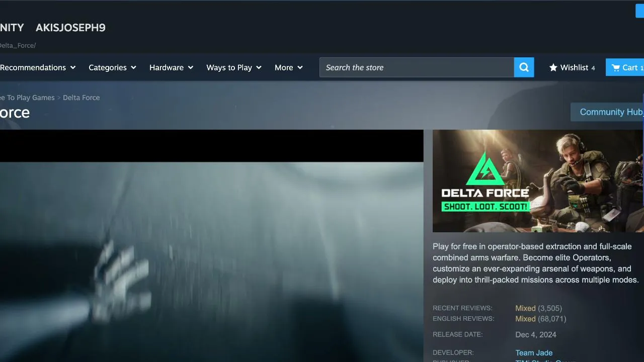Click the Delta Force breadcrumb link
The width and height of the screenshot is (644, 362).
[81, 98]
